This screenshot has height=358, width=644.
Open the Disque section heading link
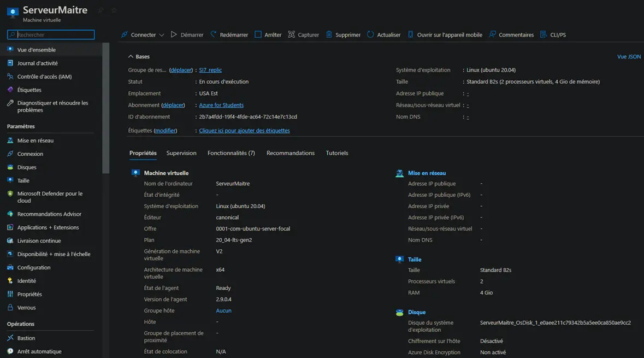[x=416, y=312]
